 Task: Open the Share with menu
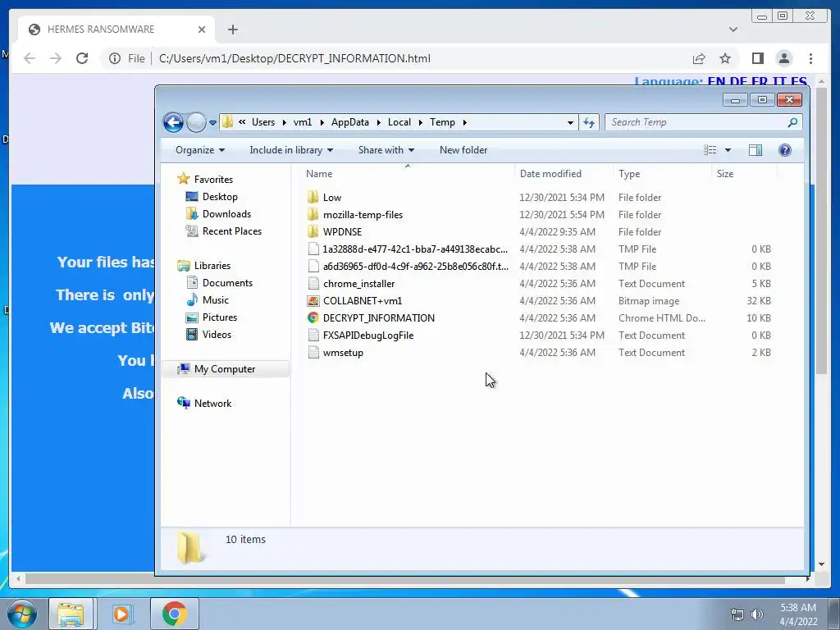tap(386, 150)
